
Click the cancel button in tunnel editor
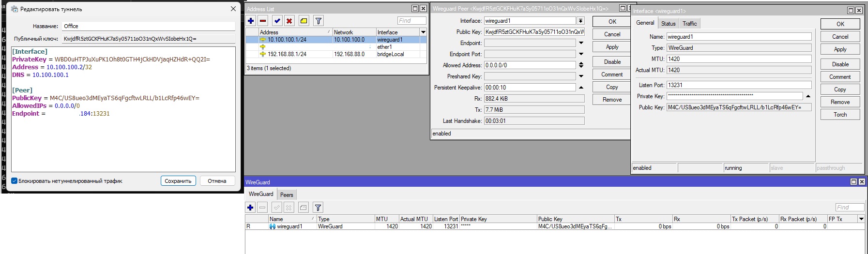coord(217,181)
